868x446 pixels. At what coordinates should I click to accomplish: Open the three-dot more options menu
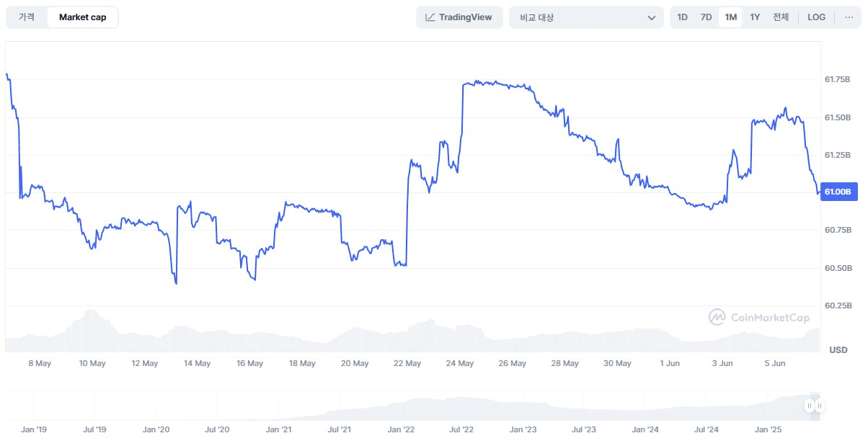[849, 17]
